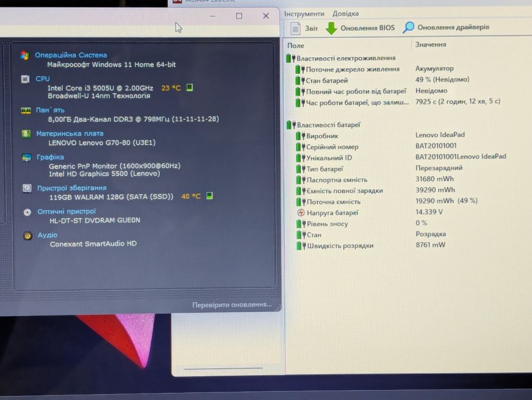Click the Звіт report toolbar button
Viewport: 532px width, 400px height.
(304, 28)
